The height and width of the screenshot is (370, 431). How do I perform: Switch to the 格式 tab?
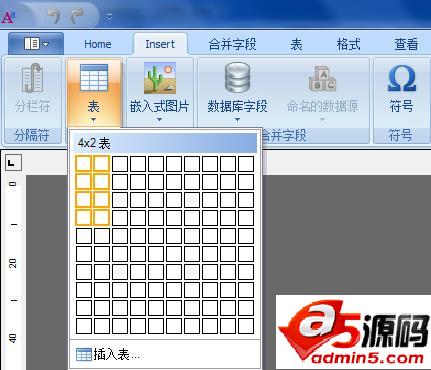348,44
